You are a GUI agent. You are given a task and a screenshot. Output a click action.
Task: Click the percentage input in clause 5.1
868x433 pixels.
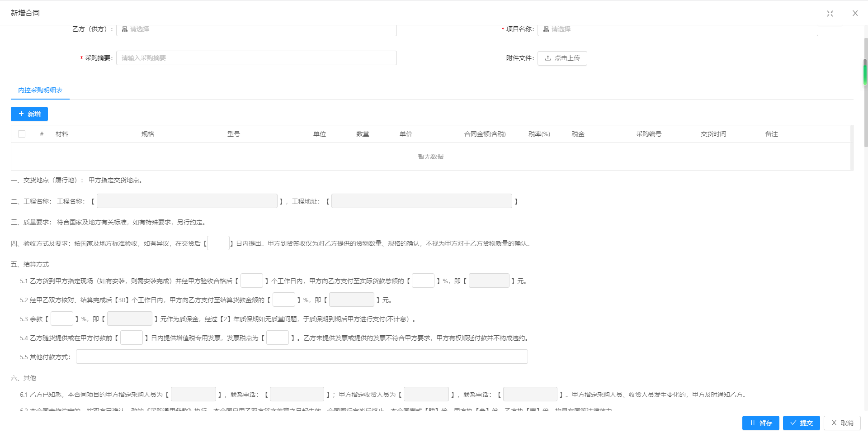pyautogui.click(x=423, y=281)
